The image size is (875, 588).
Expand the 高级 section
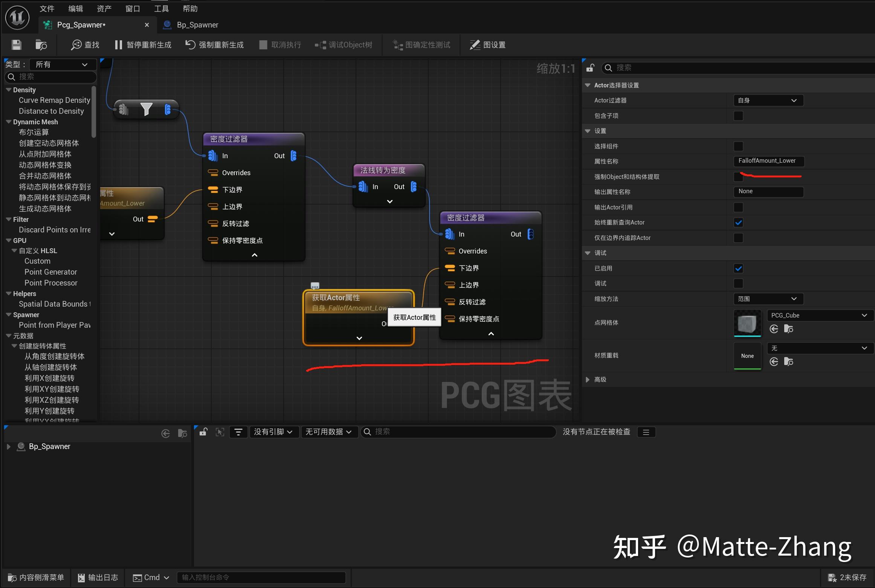[588, 380]
